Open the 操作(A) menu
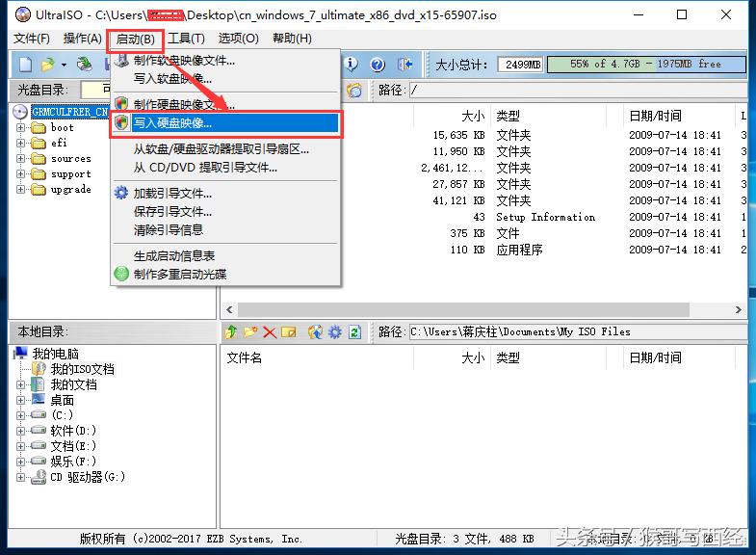756x555 pixels. pos(83,39)
